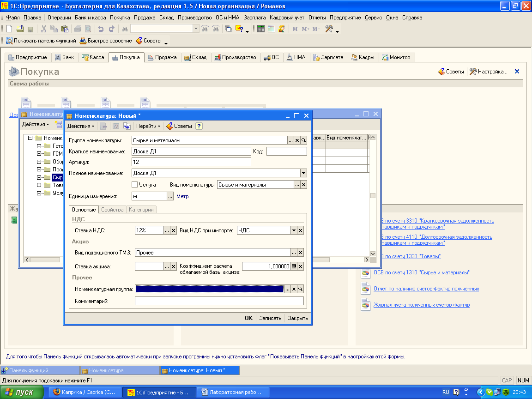
Task: Switch to Номенклатура window tab at bottom
Action: click(120, 370)
